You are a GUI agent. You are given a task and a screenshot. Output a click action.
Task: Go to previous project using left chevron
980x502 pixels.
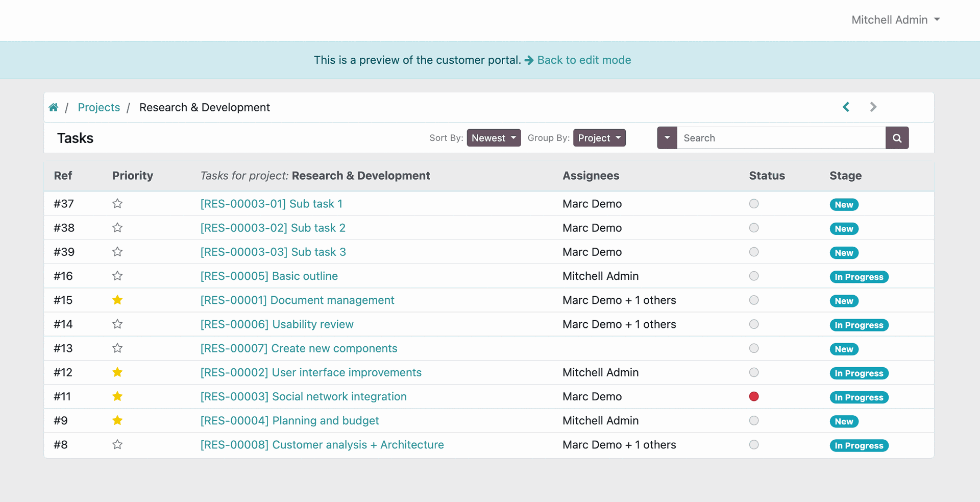pyautogui.click(x=846, y=107)
